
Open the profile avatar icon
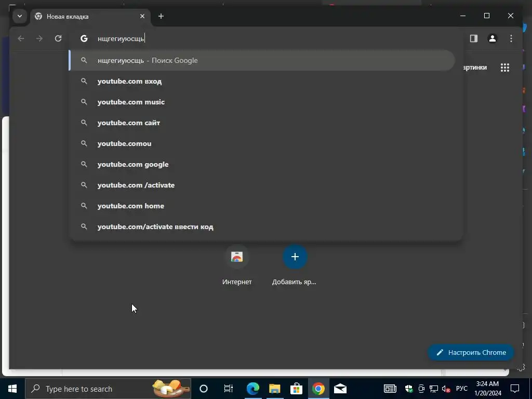(x=493, y=38)
